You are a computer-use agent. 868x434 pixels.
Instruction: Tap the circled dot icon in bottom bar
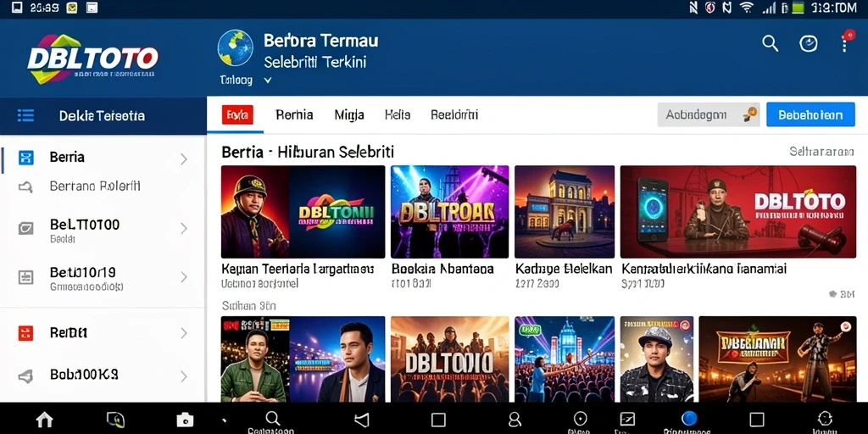[580, 418]
